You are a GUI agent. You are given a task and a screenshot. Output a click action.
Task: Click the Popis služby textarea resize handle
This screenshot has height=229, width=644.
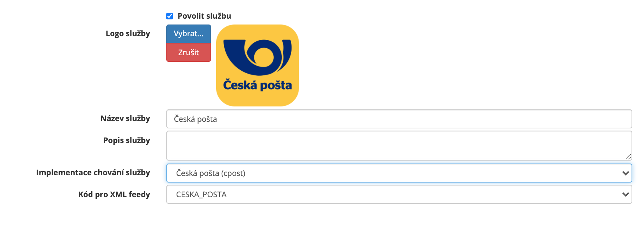628,157
